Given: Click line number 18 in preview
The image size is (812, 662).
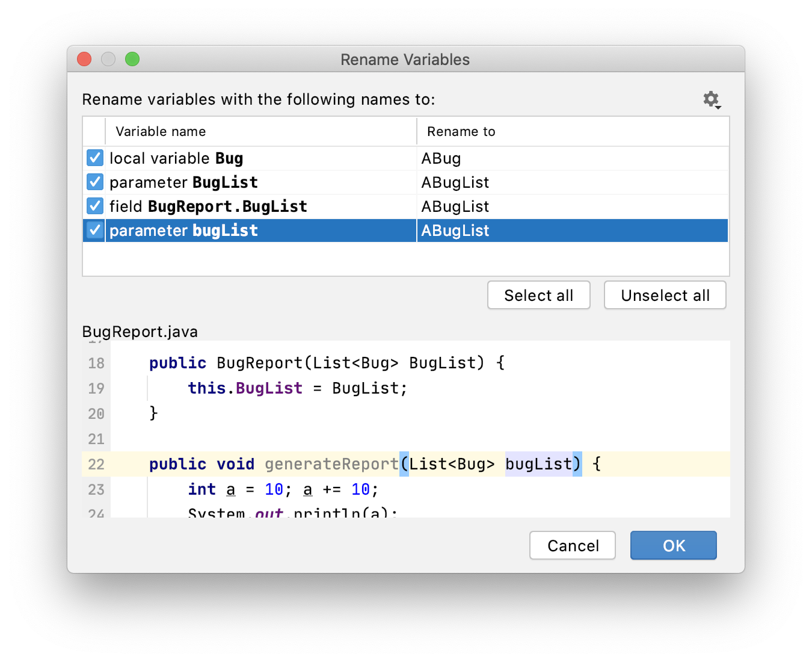Looking at the screenshot, I should click(96, 363).
